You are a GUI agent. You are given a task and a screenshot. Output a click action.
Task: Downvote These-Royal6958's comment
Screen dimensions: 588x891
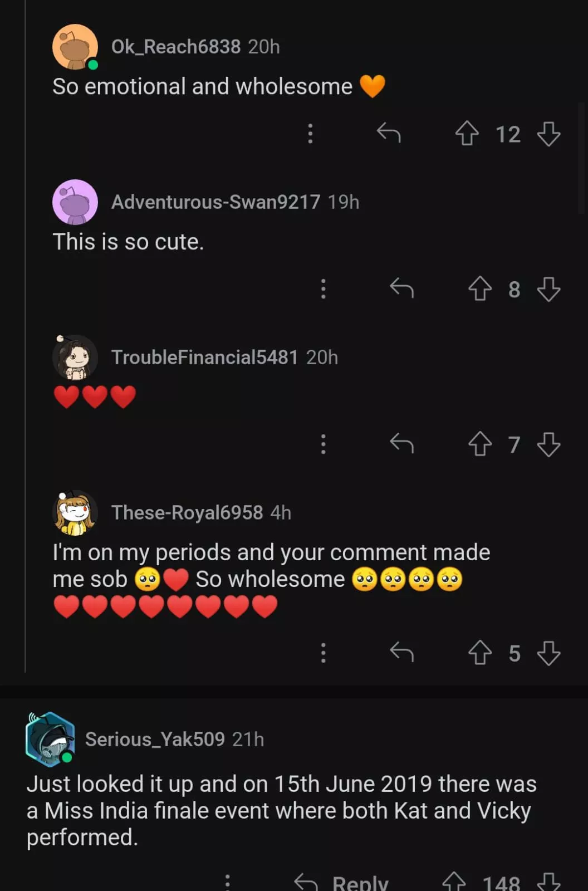pyautogui.click(x=548, y=653)
